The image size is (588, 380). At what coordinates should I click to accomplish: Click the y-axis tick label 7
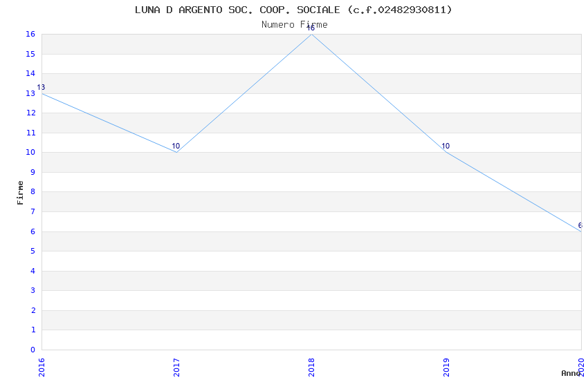[33, 211]
